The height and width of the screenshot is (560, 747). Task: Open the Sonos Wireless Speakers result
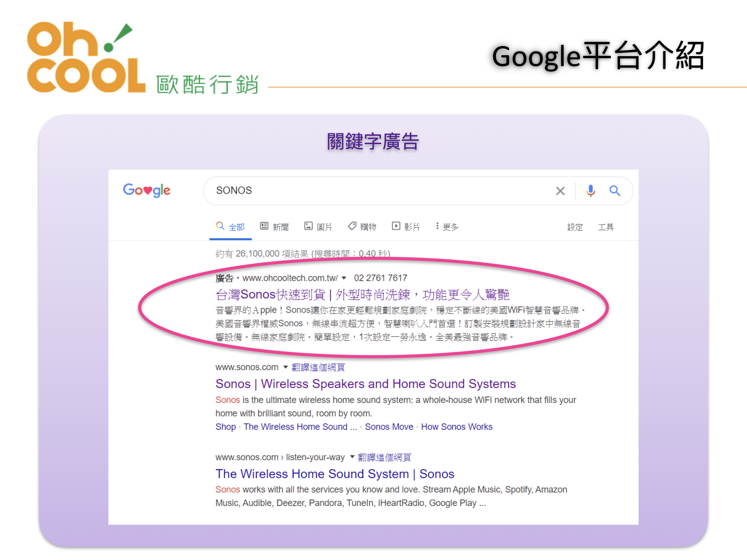[x=365, y=384]
